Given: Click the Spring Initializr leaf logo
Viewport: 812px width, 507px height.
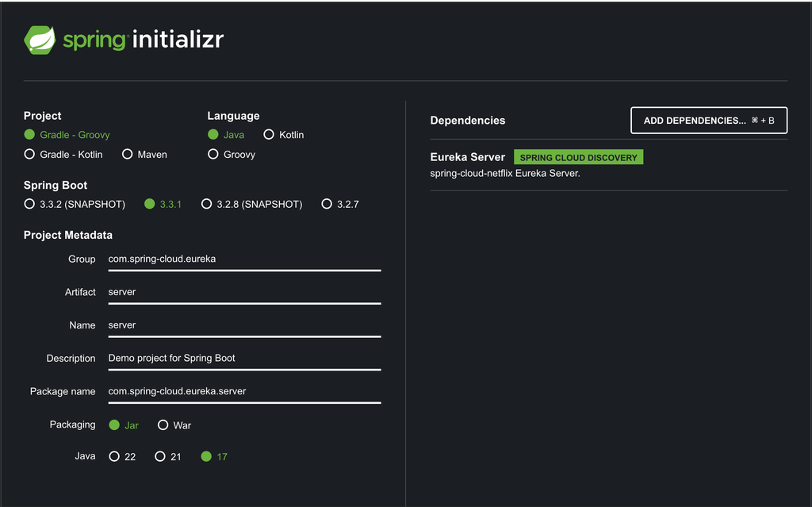Looking at the screenshot, I should point(40,40).
